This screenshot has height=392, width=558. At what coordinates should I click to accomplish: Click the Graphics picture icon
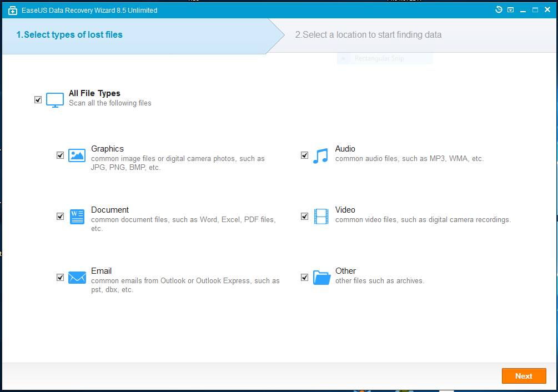[77, 155]
